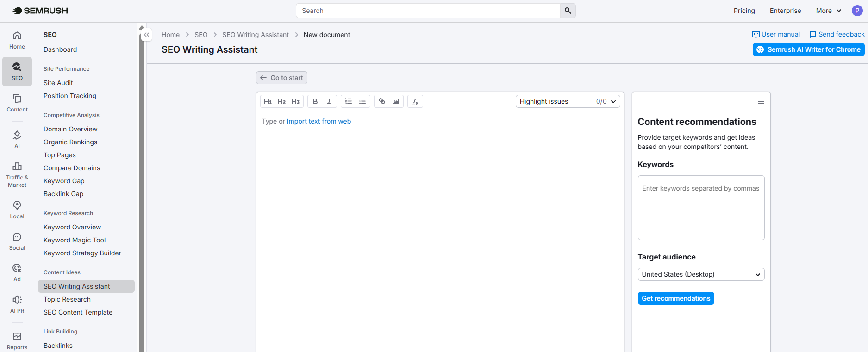Open Backlinks in sidebar
Image resolution: width=868 pixels, height=352 pixels.
coord(58,346)
